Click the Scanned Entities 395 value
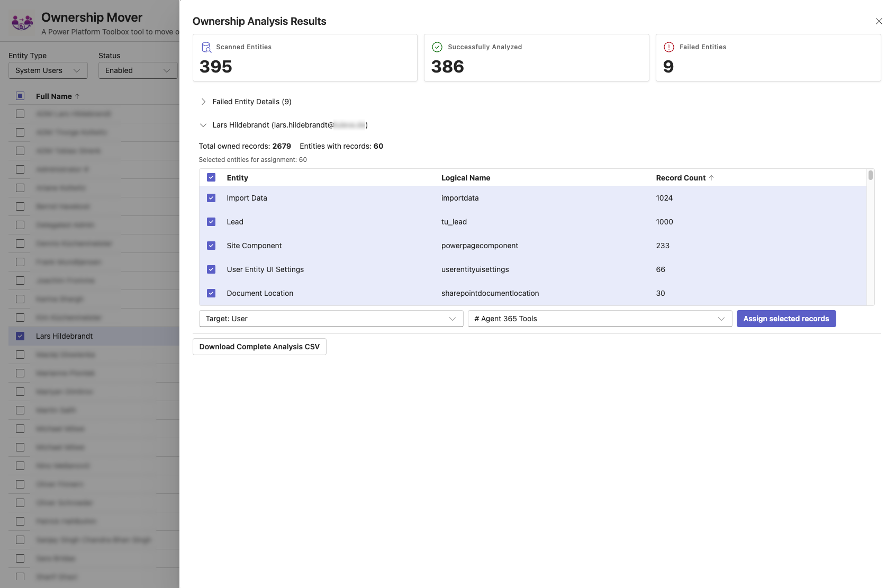Image resolution: width=895 pixels, height=588 pixels. point(215,67)
